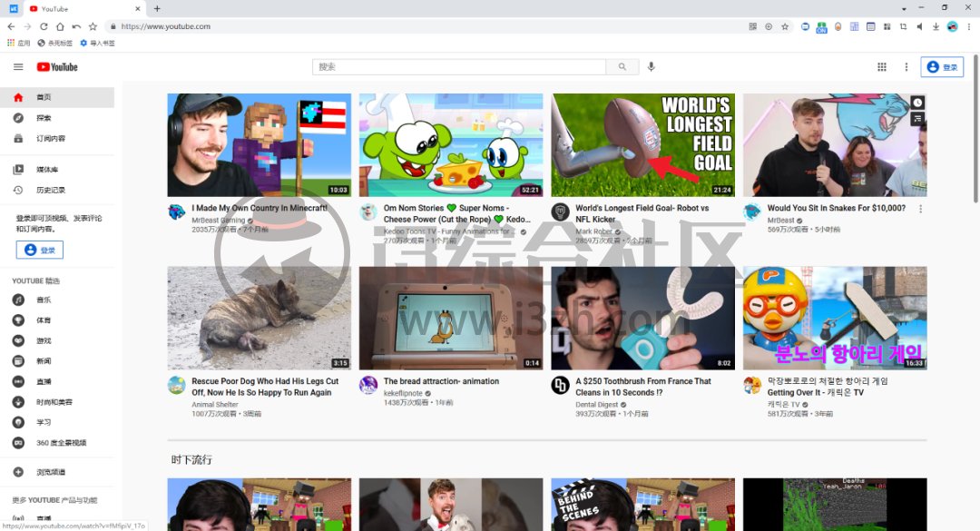Open the browser profile avatar
This screenshot has width=980, height=531.
click(953, 26)
